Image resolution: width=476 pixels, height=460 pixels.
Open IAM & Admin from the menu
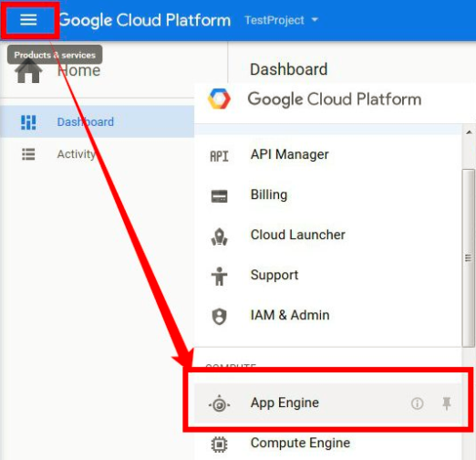click(x=327, y=315)
